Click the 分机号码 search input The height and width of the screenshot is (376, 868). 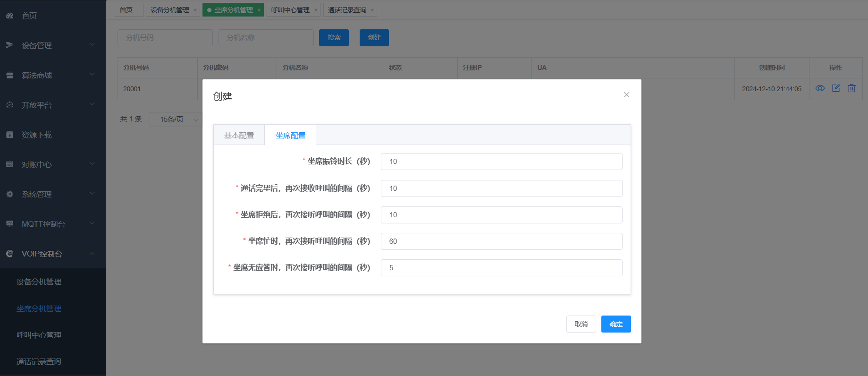pyautogui.click(x=165, y=38)
